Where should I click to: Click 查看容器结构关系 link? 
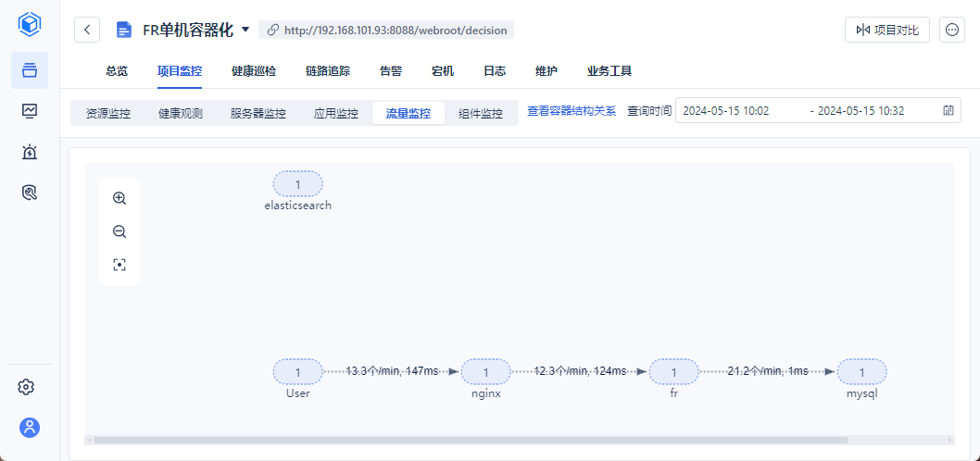coord(572,111)
